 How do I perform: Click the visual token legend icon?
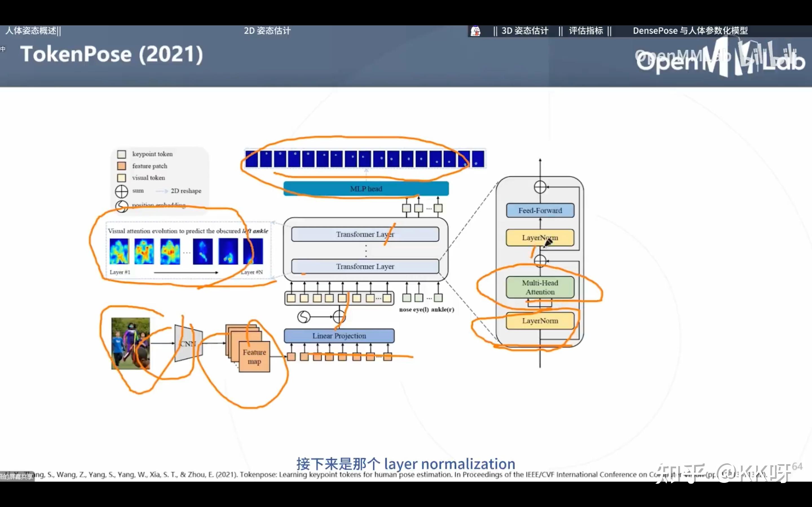122,178
